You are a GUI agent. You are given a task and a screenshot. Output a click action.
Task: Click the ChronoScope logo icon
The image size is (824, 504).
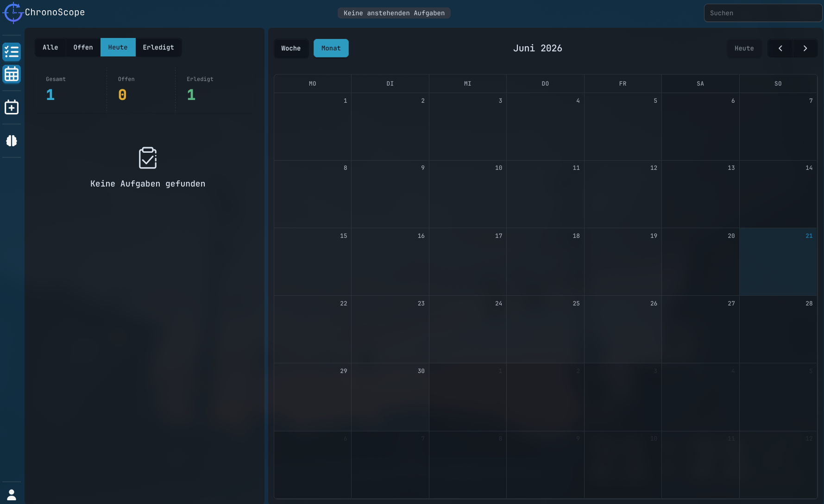13,12
